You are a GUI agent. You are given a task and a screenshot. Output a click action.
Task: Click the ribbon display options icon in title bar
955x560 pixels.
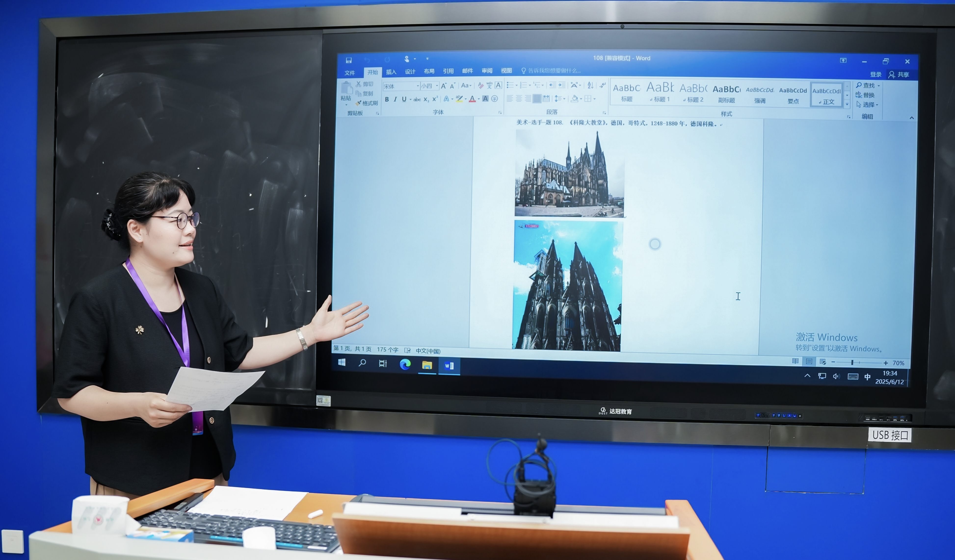843,61
